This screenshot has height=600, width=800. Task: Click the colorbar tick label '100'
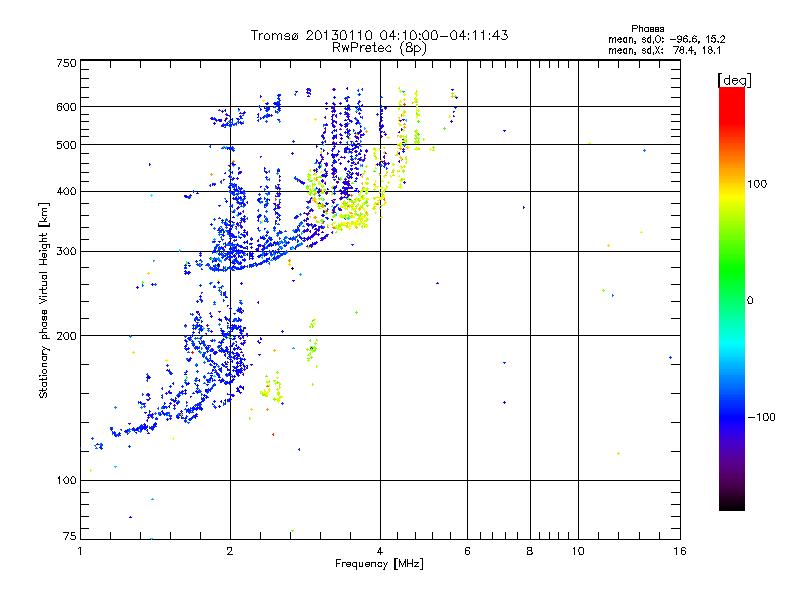pos(757,184)
